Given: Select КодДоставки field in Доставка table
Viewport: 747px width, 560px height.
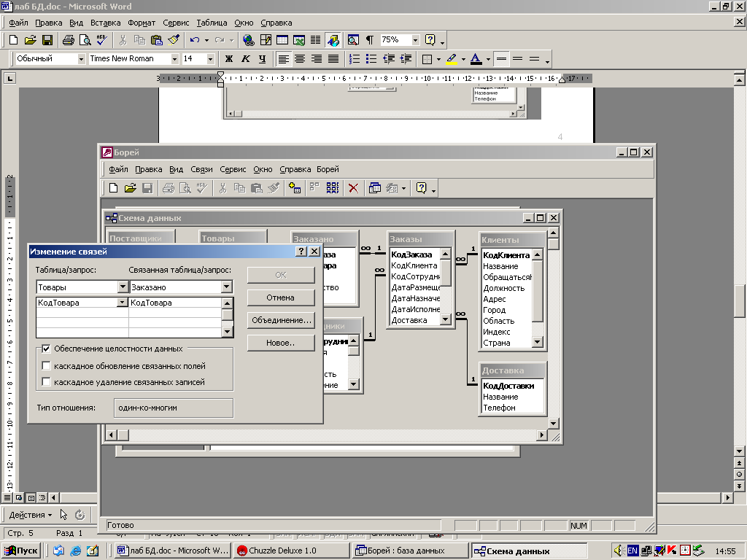Looking at the screenshot, I should coord(508,386).
